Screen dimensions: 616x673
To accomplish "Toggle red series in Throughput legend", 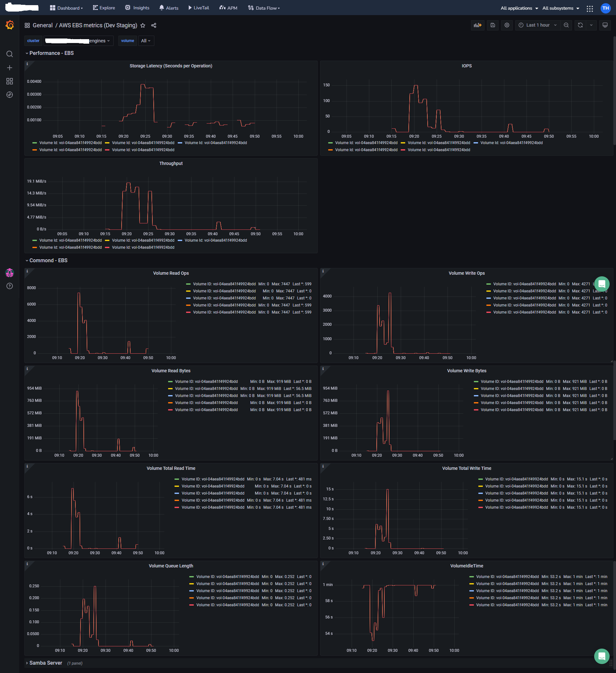I will tap(143, 247).
